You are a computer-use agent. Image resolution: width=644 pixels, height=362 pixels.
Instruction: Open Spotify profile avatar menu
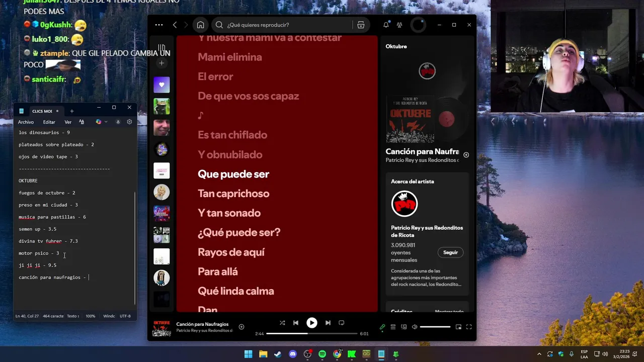click(418, 25)
